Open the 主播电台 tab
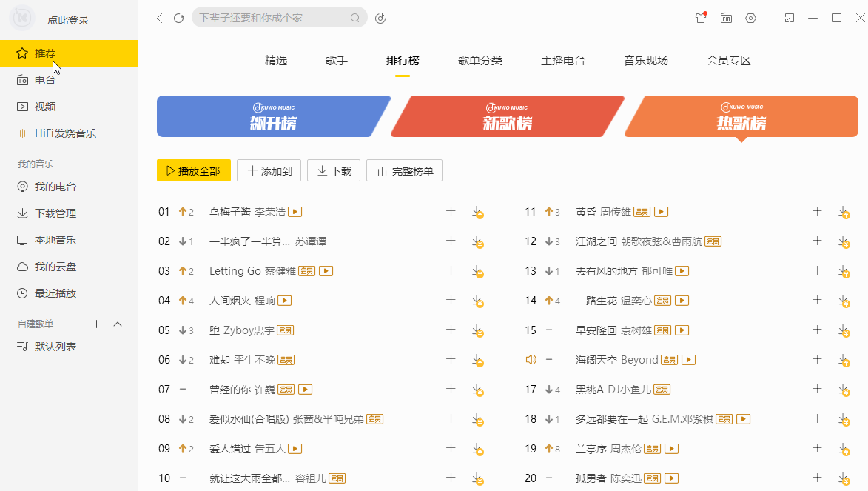The image size is (868, 491). 562,60
